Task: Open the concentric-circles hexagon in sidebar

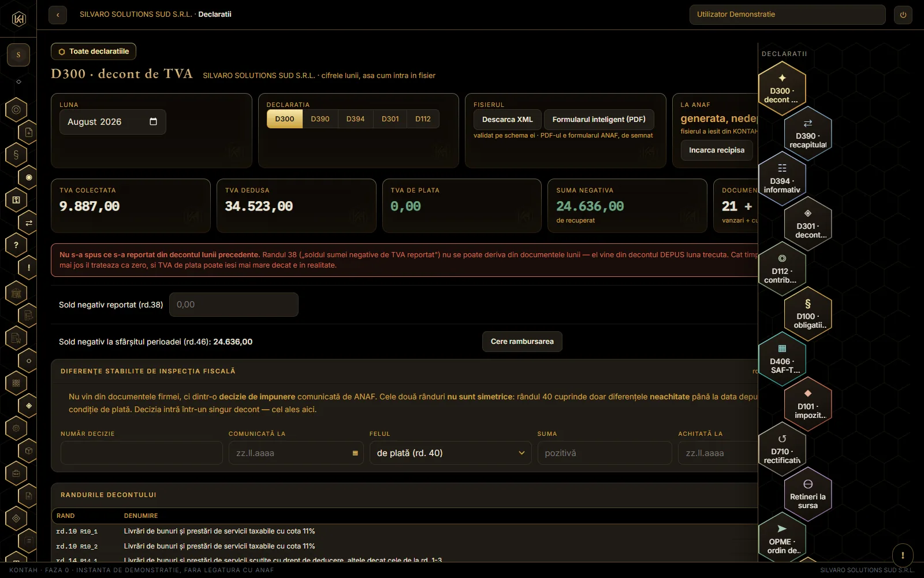Action: point(16,110)
